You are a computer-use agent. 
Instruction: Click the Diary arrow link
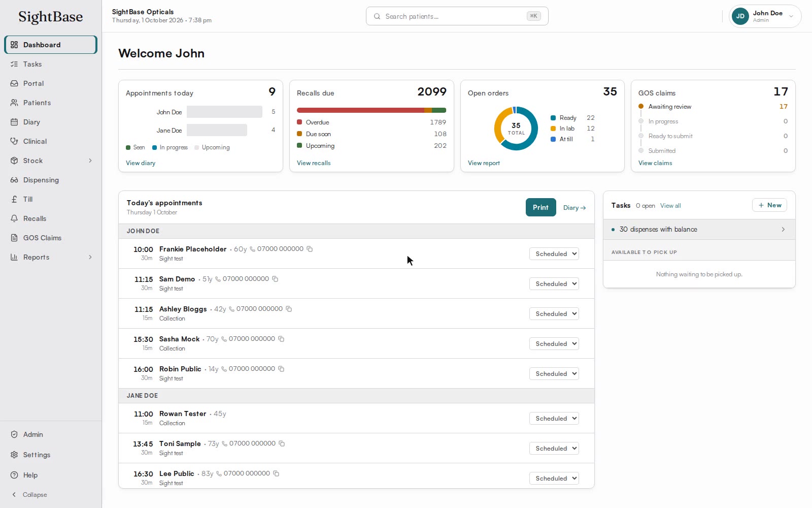574,208
